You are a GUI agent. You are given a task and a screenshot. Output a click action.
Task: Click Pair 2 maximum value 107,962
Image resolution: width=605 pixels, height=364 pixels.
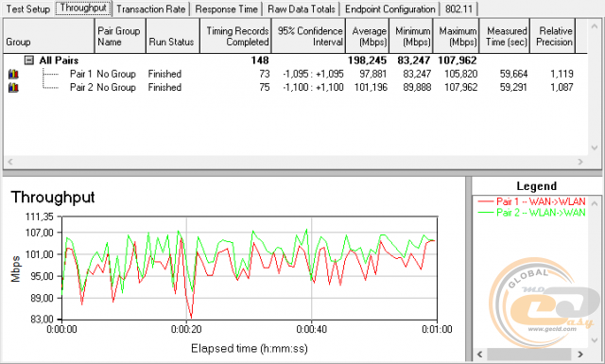(x=460, y=88)
